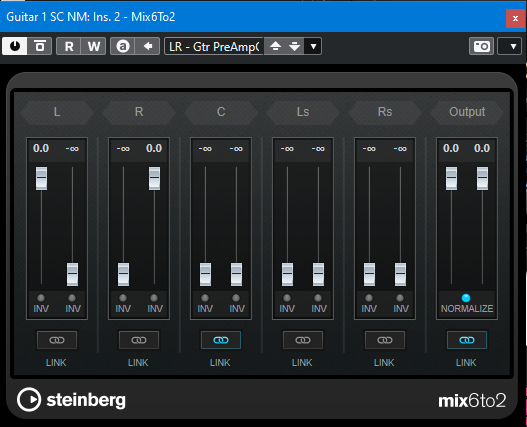
Task: Disable the Output LINK button
Action: click(467, 340)
